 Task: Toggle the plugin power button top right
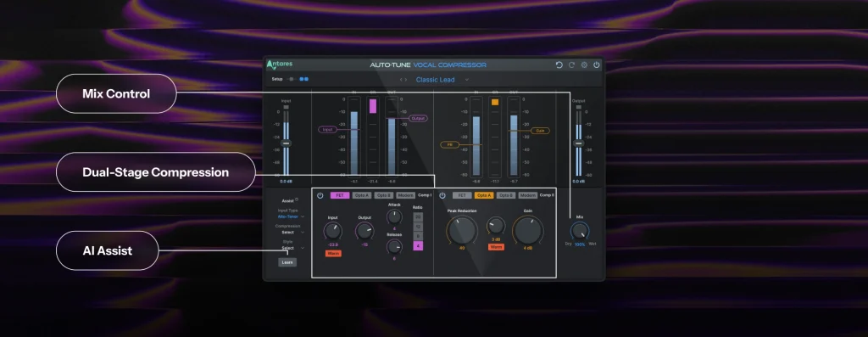(596, 65)
